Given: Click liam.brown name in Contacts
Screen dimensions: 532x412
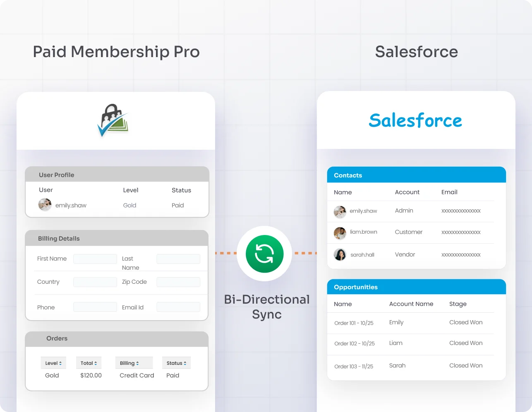Looking at the screenshot, I should (x=364, y=232).
